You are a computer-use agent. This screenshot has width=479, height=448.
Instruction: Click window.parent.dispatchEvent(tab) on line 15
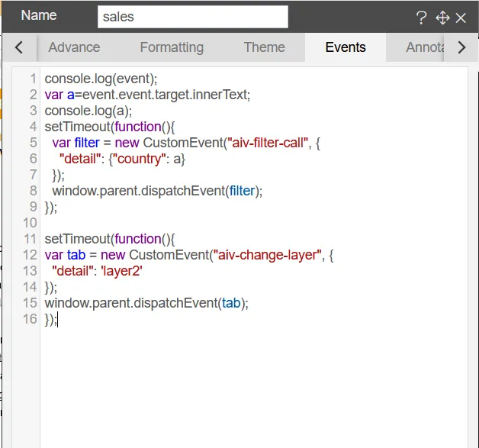(x=146, y=303)
